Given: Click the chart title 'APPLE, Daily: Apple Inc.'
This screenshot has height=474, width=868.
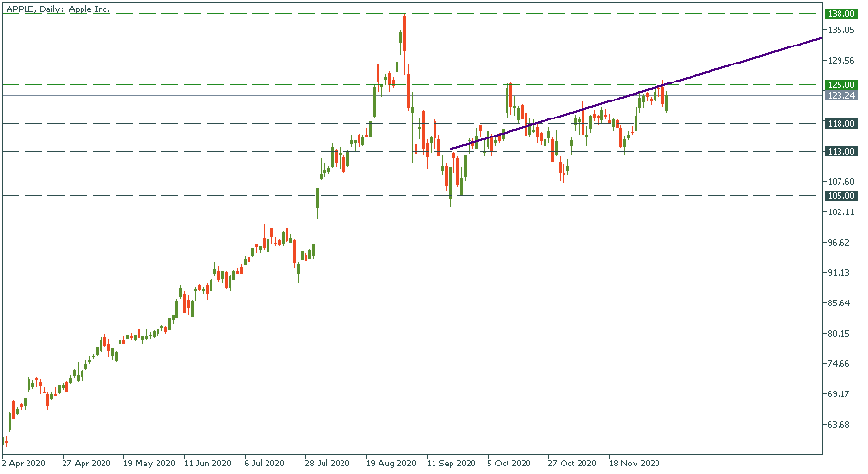Looking at the screenshot, I should click(59, 9).
